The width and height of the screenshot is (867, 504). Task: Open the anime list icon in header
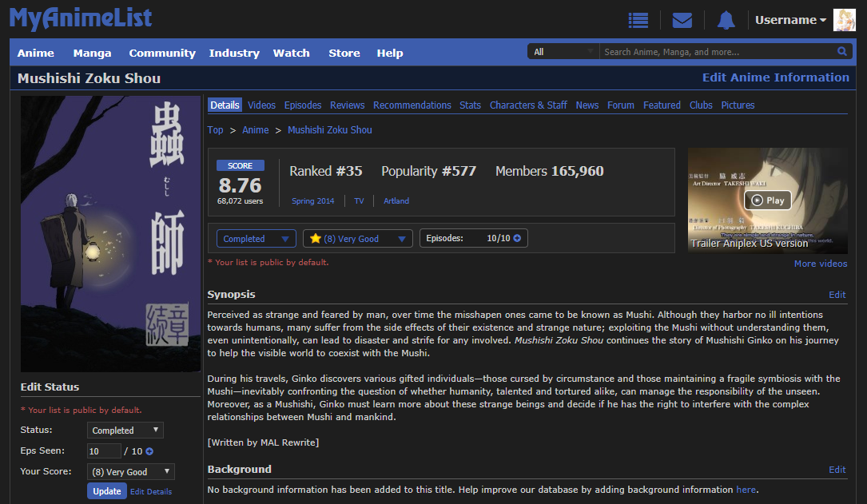coord(638,21)
